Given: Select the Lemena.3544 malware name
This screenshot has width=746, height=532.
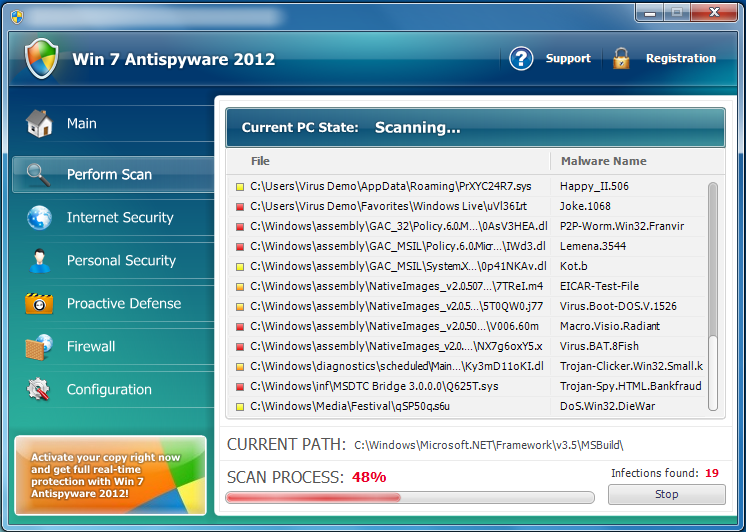Looking at the screenshot, I should 593,246.
